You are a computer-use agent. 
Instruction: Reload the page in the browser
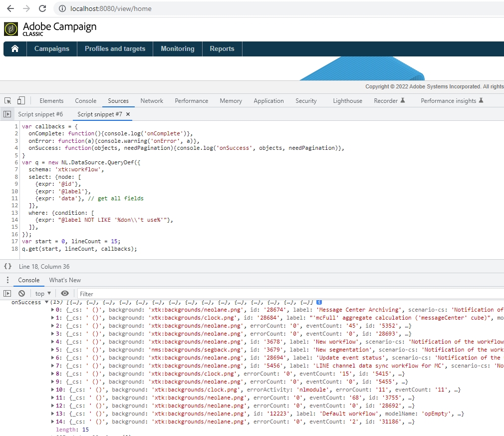click(42, 8)
